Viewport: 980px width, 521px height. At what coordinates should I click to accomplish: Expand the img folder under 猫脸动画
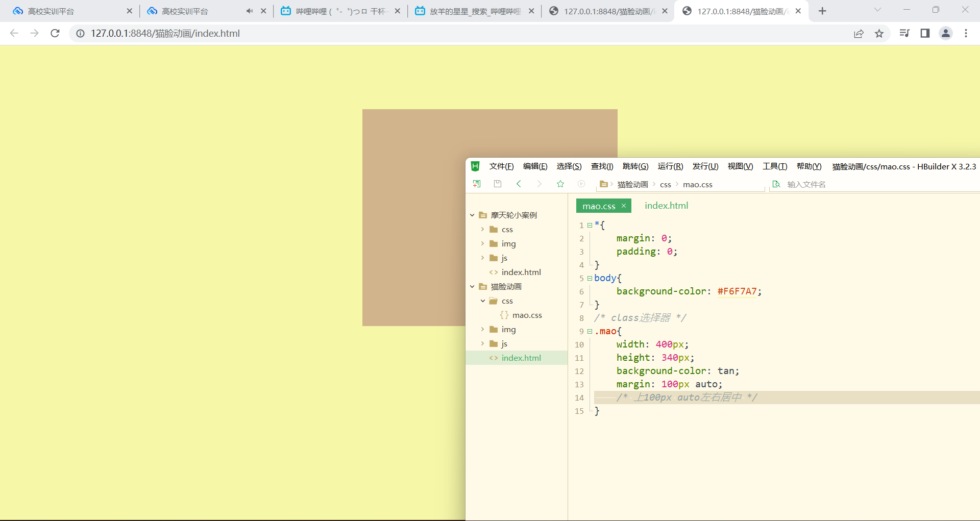coord(482,330)
